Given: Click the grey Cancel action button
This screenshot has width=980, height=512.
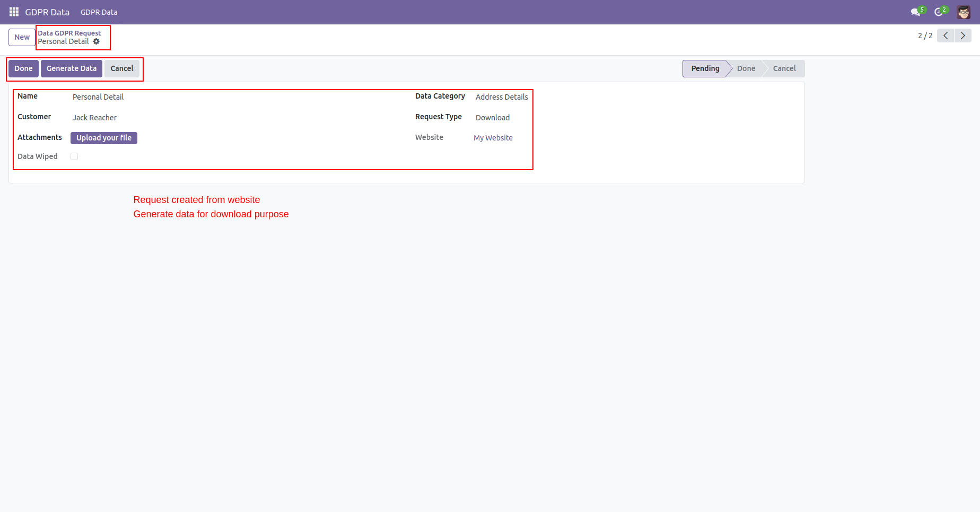Looking at the screenshot, I should pos(122,68).
